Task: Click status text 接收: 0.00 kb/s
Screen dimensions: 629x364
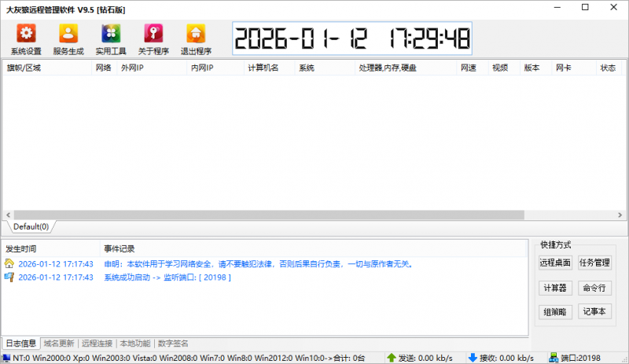Action: (x=506, y=358)
